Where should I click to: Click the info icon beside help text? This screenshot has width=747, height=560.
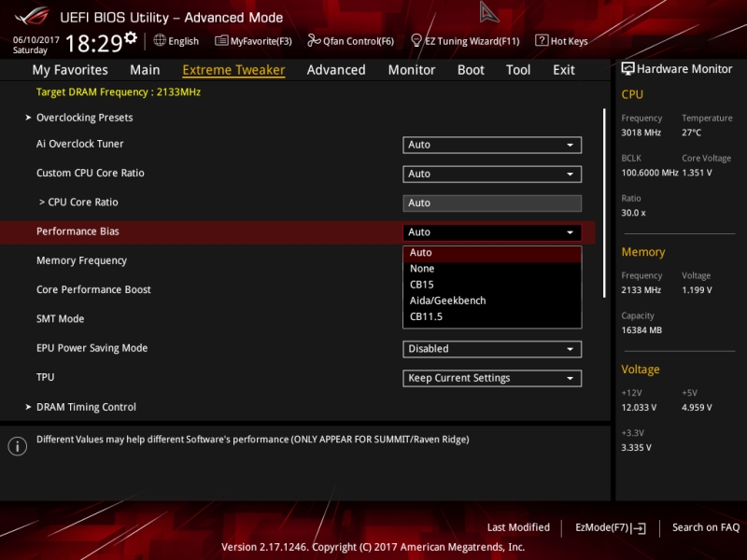point(18,446)
